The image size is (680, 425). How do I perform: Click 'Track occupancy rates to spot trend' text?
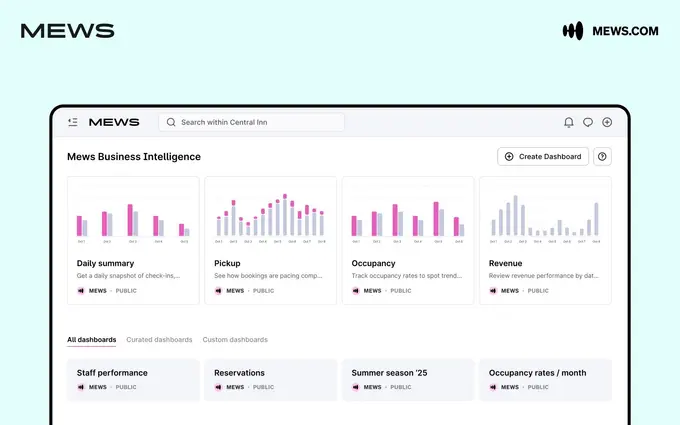(407, 276)
